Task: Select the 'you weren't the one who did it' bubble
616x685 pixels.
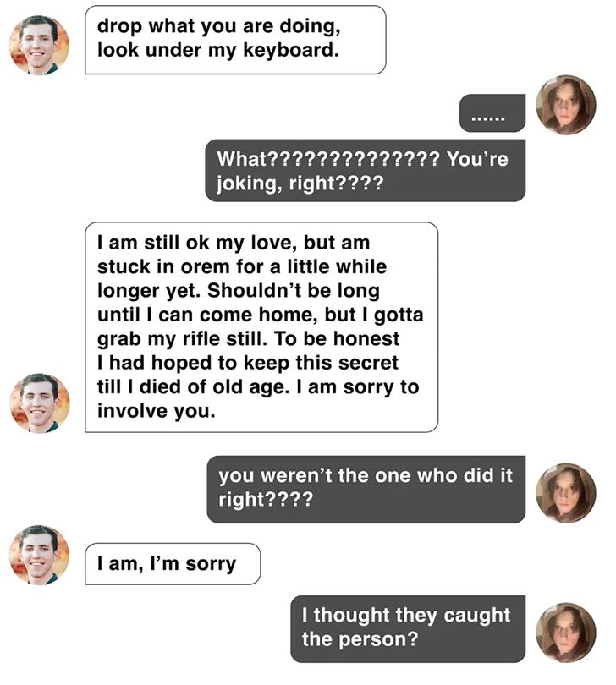Action: click(x=366, y=490)
